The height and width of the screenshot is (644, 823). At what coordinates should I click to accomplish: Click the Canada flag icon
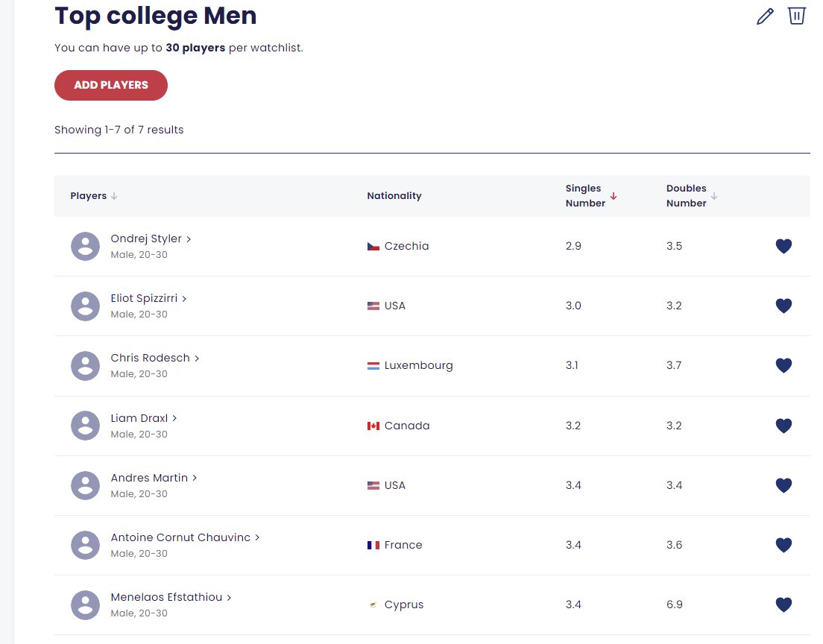point(373,426)
